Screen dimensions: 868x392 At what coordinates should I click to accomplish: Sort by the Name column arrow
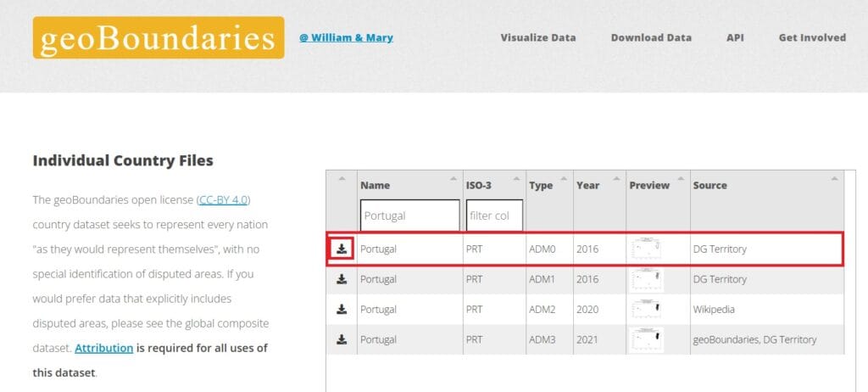(454, 178)
